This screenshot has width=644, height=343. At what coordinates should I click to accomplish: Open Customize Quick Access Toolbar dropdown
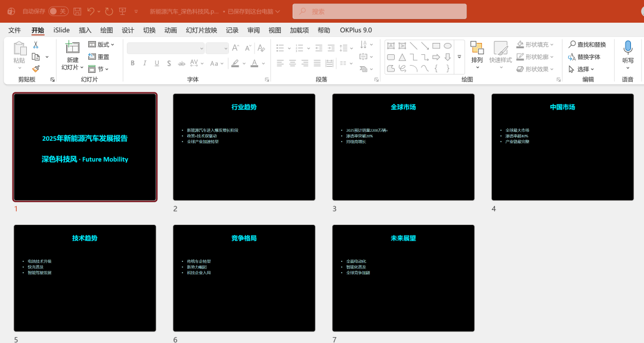tap(136, 11)
